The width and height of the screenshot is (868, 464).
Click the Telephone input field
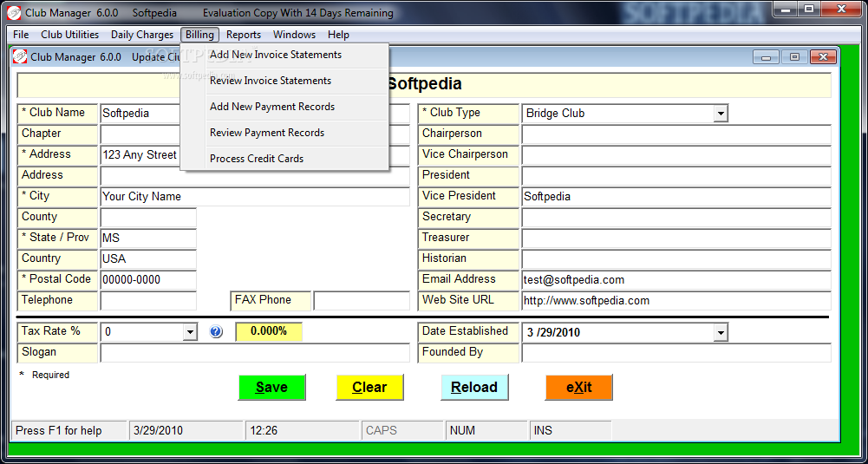[148, 301]
